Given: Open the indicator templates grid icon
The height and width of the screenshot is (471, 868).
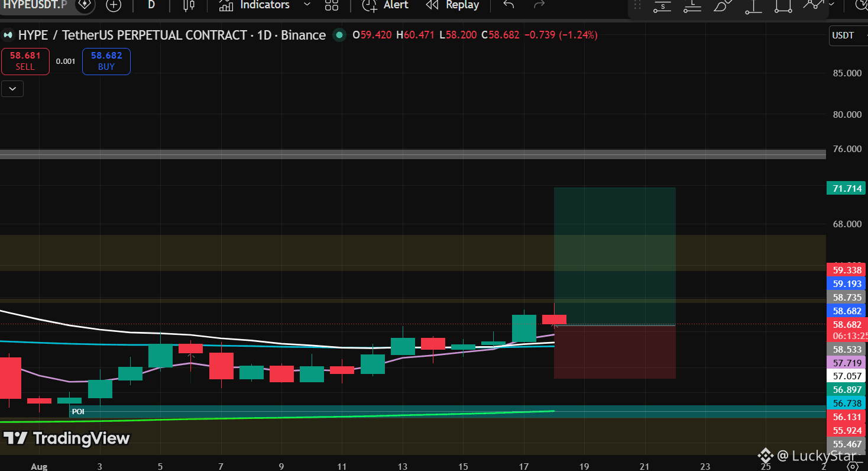Looking at the screenshot, I should 332,5.
